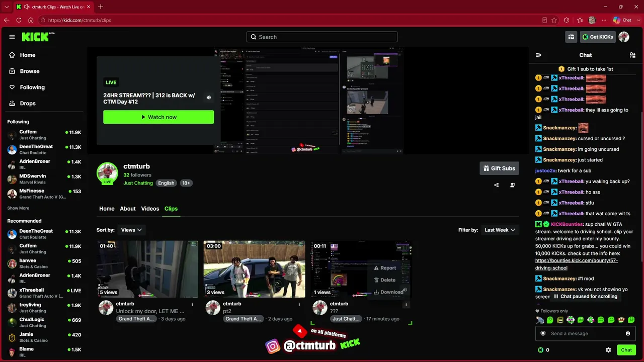This screenshot has width=644, height=362.
Task: Send message with the green Chat button
Action: click(x=626, y=350)
